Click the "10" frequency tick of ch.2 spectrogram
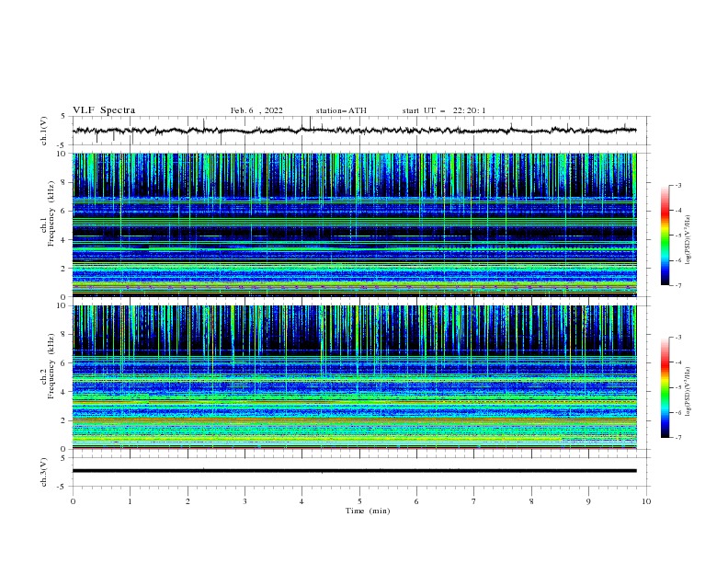Screen dimensions: 728x563 click(62, 305)
